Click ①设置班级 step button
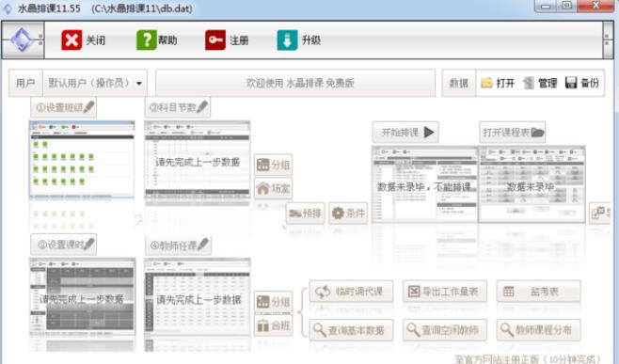Image resolution: width=619 pixels, height=364 pixels. tap(64, 107)
